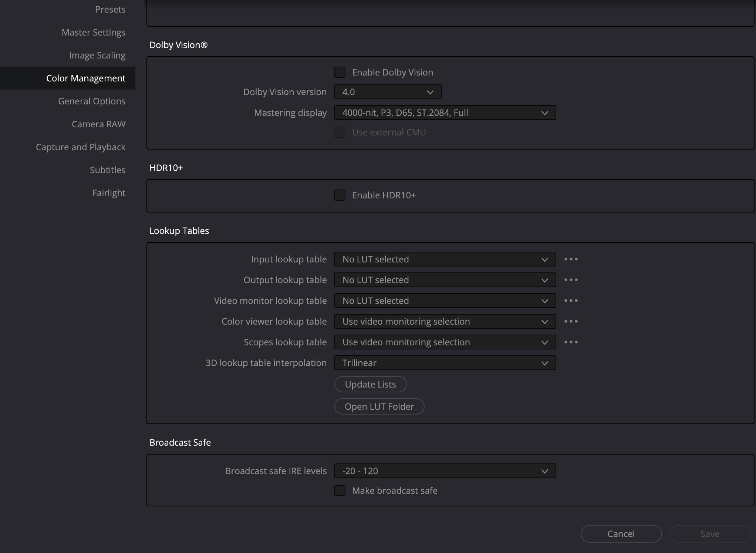This screenshot has height=553, width=756.
Task: Enable HDR10+ checkbox
Action: [x=340, y=195]
